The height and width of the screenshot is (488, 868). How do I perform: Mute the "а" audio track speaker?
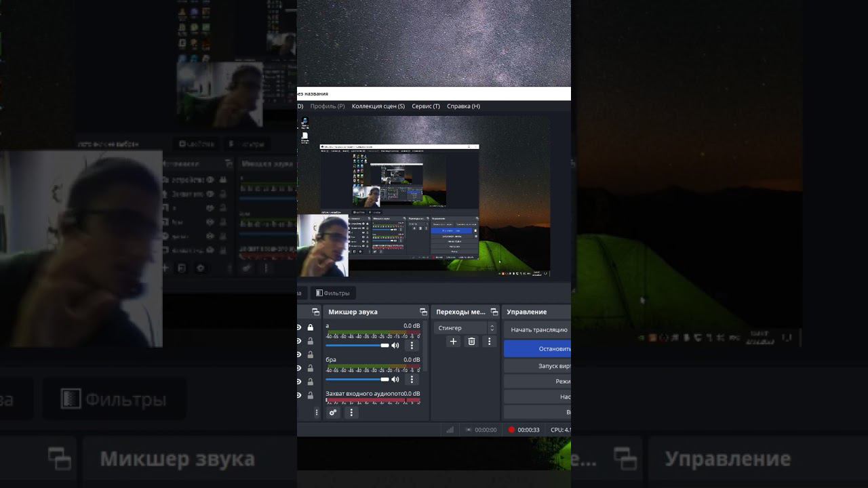click(x=395, y=346)
